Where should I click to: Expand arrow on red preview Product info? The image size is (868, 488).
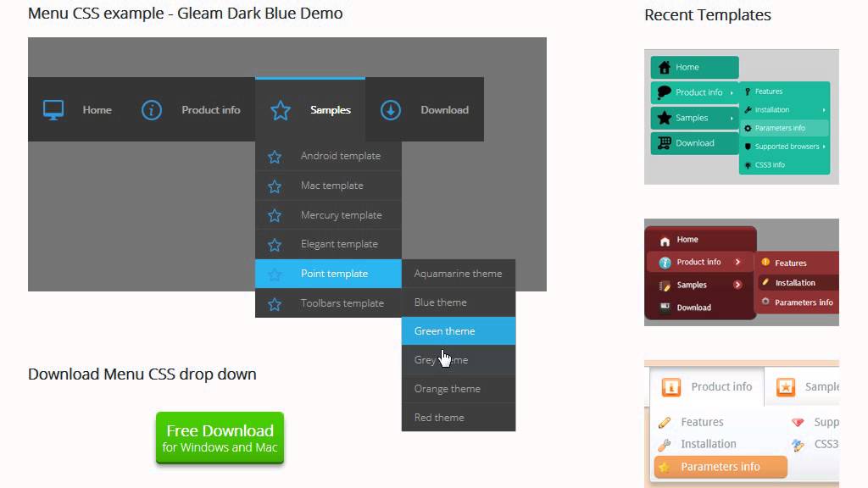point(738,262)
